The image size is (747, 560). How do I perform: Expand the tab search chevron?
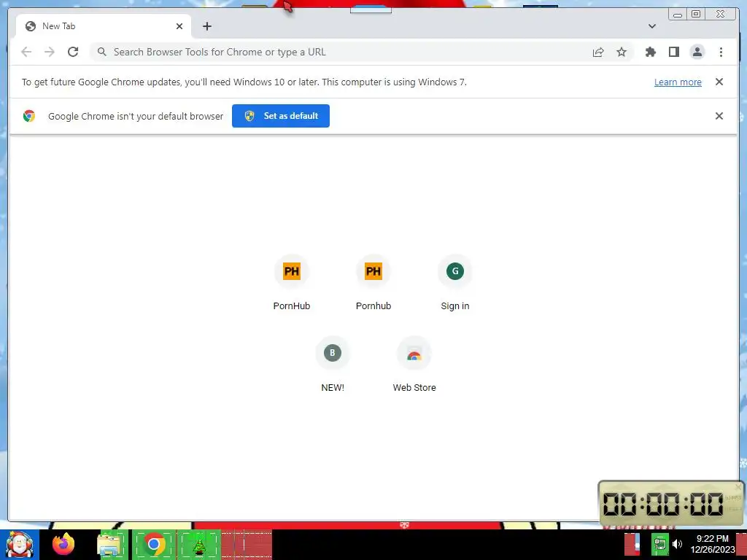click(651, 26)
